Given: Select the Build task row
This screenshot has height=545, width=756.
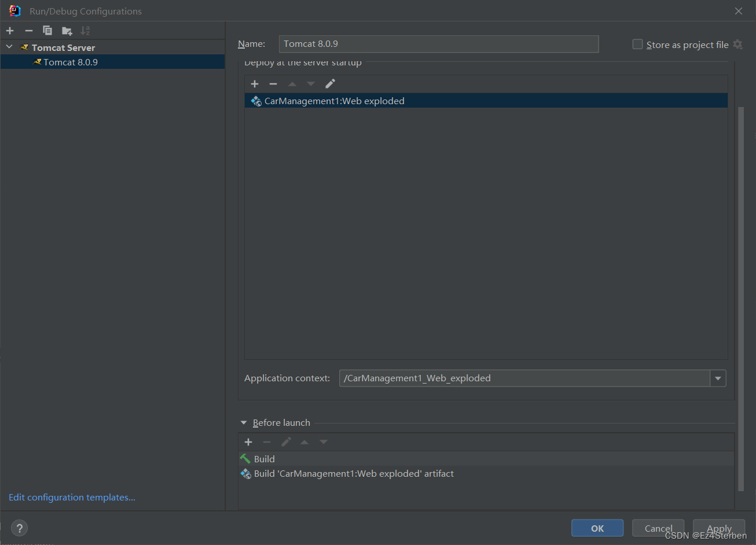Looking at the screenshot, I should pos(486,459).
